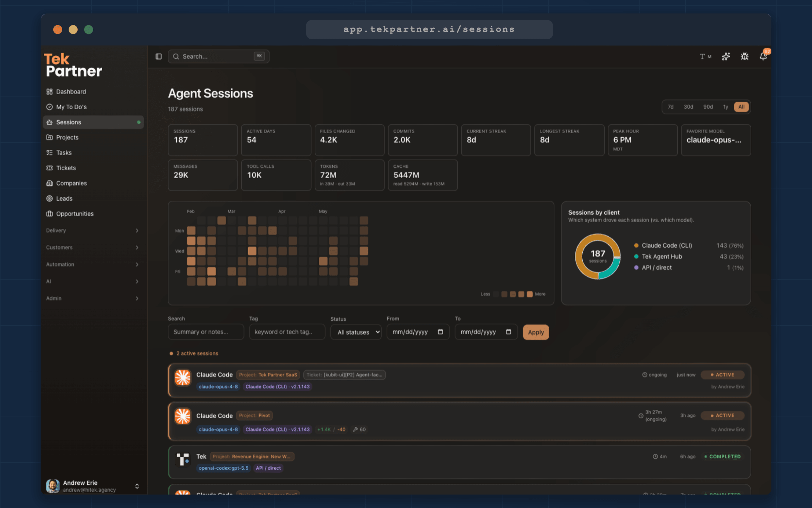Click the Apply filter button
This screenshot has width=812, height=508.
pyautogui.click(x=536, y=332)
